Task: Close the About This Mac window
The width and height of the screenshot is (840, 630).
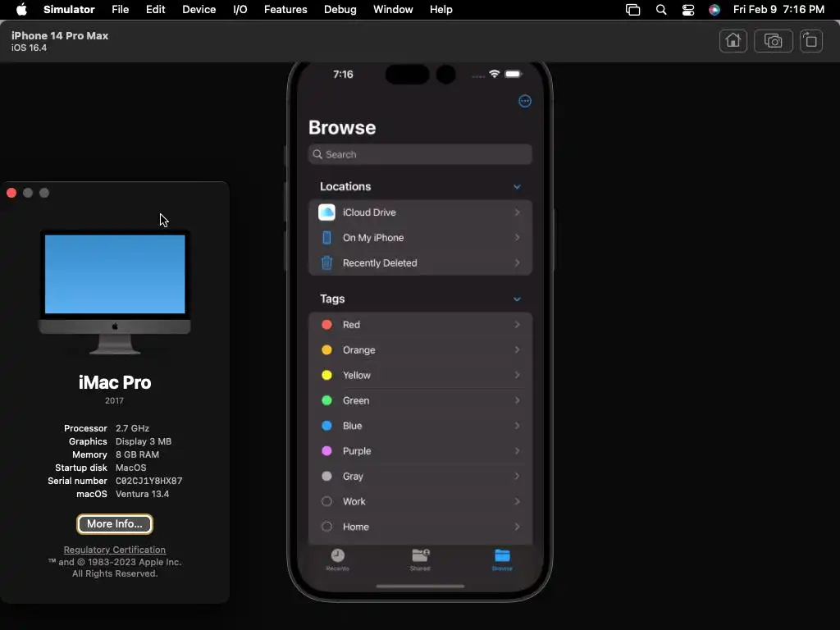Action: (x=11, y=193)
